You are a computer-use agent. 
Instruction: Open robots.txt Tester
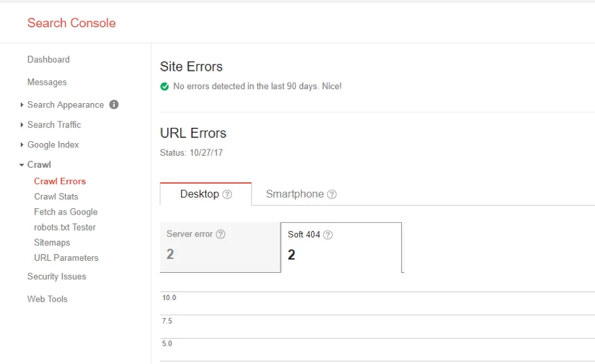pos(65,227)
